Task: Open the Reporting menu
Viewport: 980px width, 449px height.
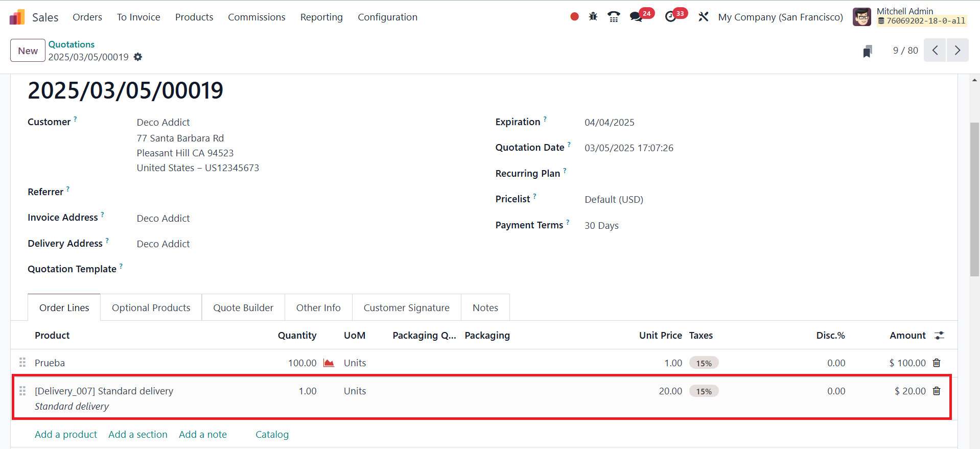Action: (321, 17)
